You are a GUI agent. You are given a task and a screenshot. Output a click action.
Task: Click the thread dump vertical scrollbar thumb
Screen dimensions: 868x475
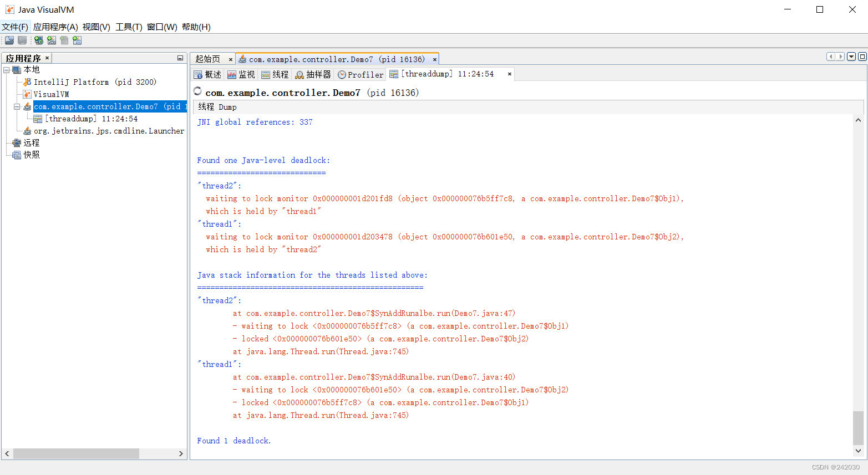(858, 427)
